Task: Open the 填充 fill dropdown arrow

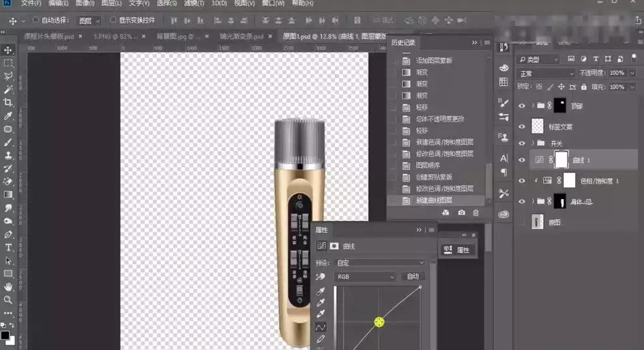Action: pos(632,87)
